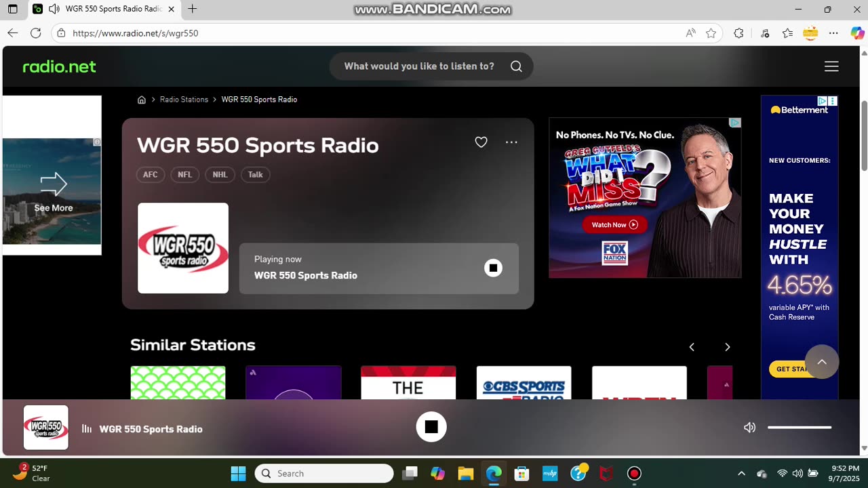This screenshot has height=488, width=868.
Task: Adjust the player volume slider
Action: (800, 428)
